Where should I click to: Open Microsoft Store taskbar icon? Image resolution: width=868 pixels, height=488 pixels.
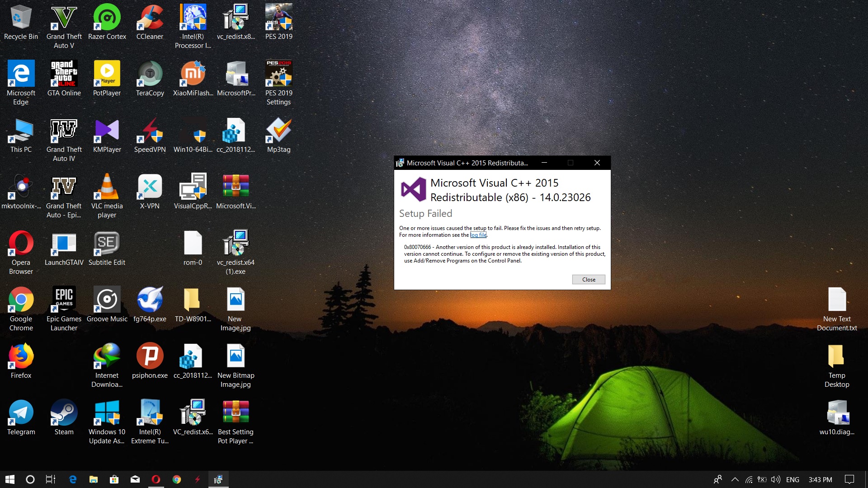coord(114,479)
